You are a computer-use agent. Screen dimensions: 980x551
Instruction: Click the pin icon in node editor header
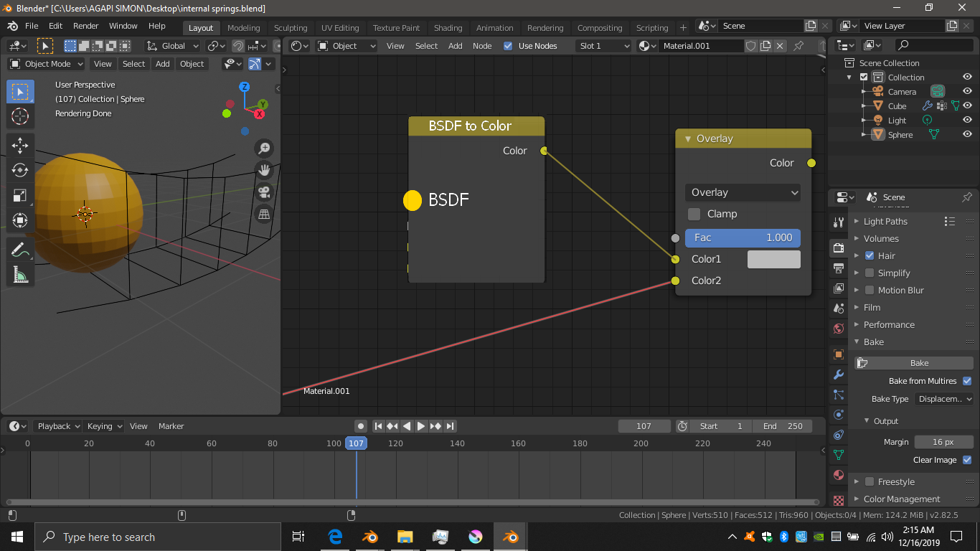pos(798,46)
